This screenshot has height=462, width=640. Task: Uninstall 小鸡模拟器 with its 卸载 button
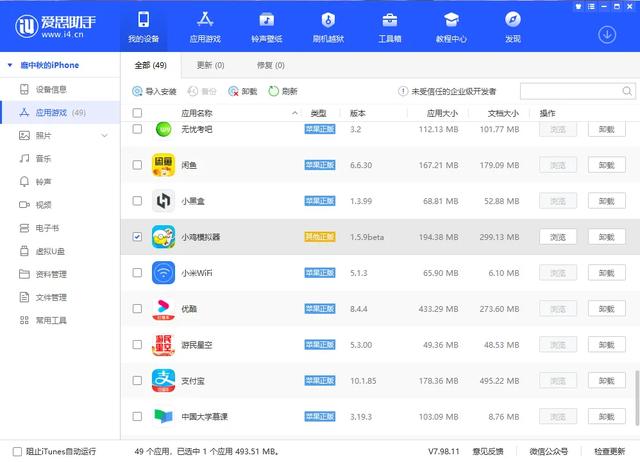click(607, 237)
